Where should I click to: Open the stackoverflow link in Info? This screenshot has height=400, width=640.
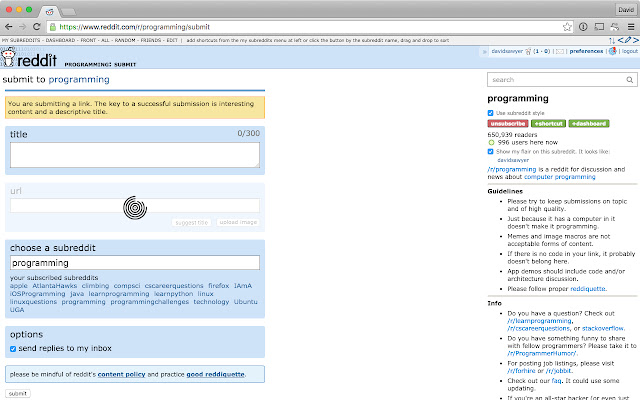pos(603,328)
